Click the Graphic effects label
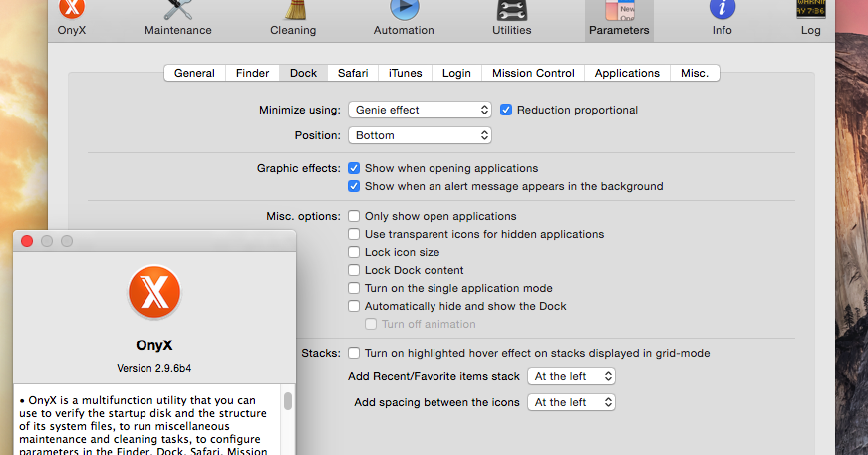Viewport: 868px width, 455px height. pyautogui.click(x=298, y=168)
